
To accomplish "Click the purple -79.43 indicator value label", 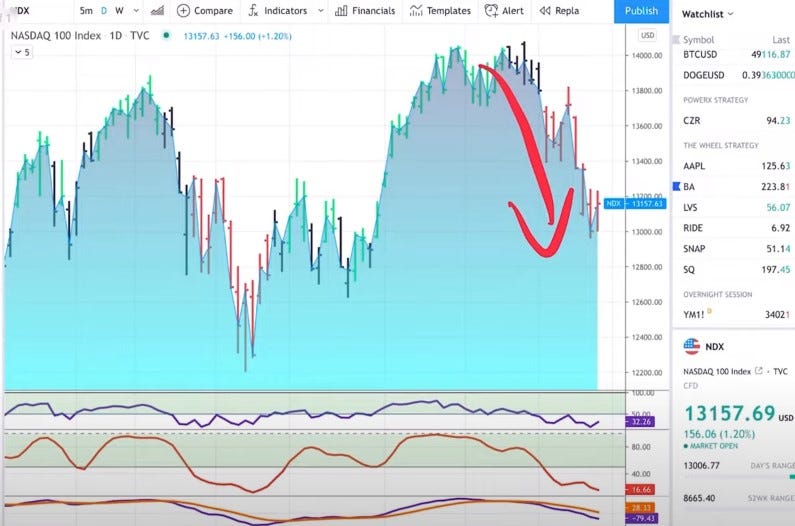I will [x=641, y=518].
